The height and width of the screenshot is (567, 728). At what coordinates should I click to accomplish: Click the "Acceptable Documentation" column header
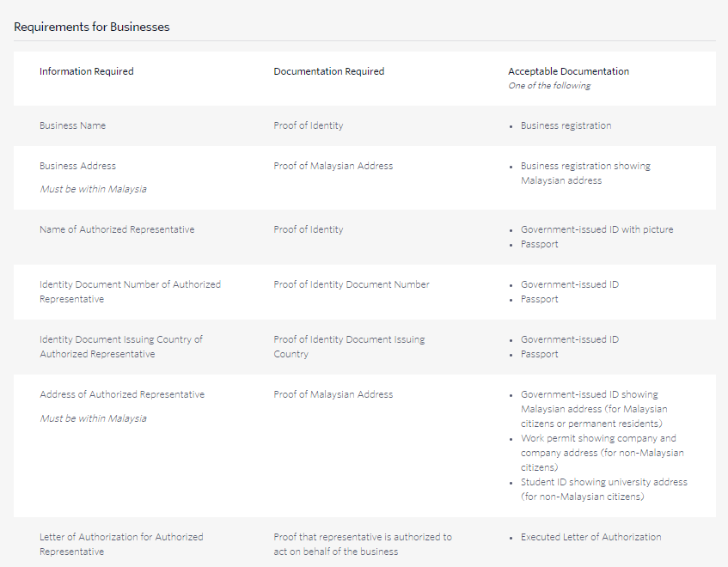pos(568,71)
